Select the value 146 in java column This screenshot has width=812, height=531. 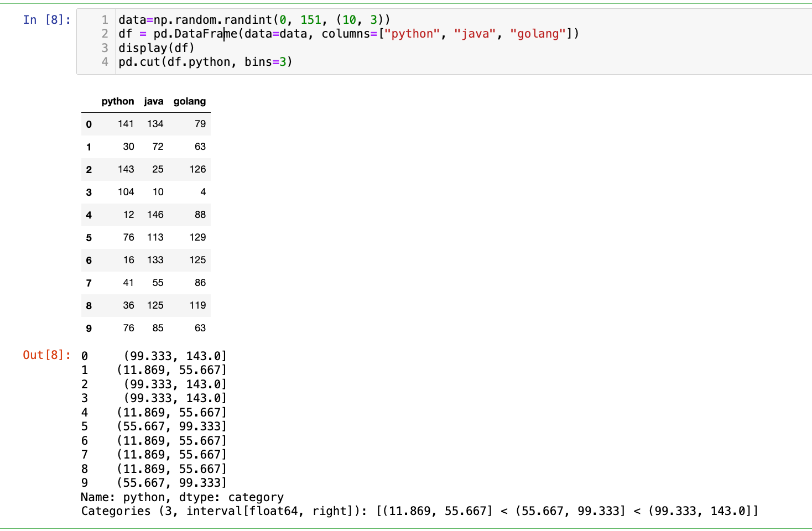(x=155, y=215)
